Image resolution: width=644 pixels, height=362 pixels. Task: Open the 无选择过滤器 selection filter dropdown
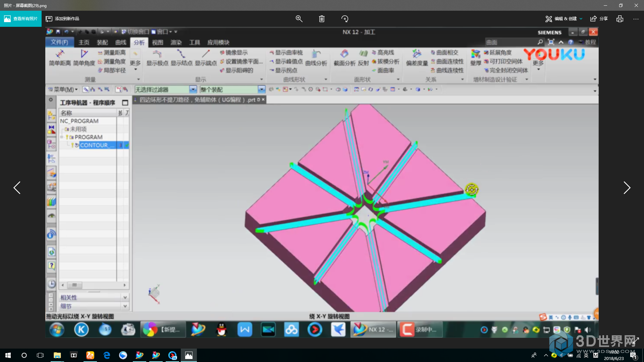pyautogui.click(x=193, y=89)
